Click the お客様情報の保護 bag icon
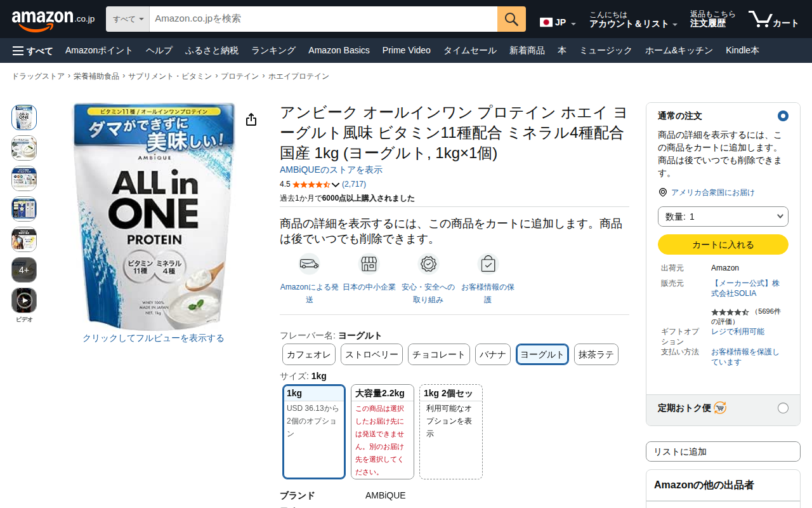Image resolution: width=812 pixels, height=508 pixels. (x=488, y=264)
